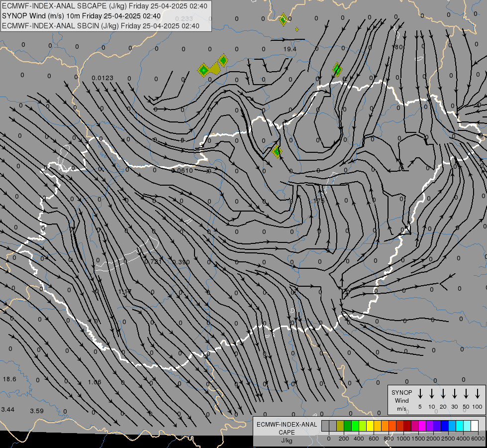Click the 30 m/s wind arrow in legend
The height and width of the screenshot is (448, 487).
(454, 394)
